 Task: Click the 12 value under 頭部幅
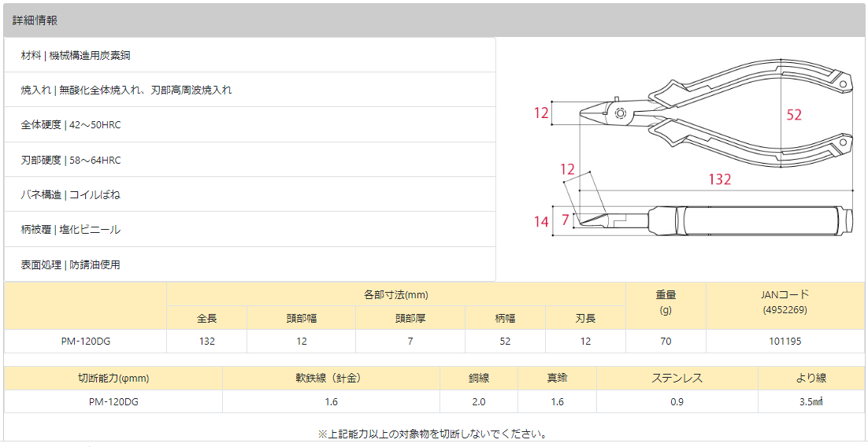(301, 342)
